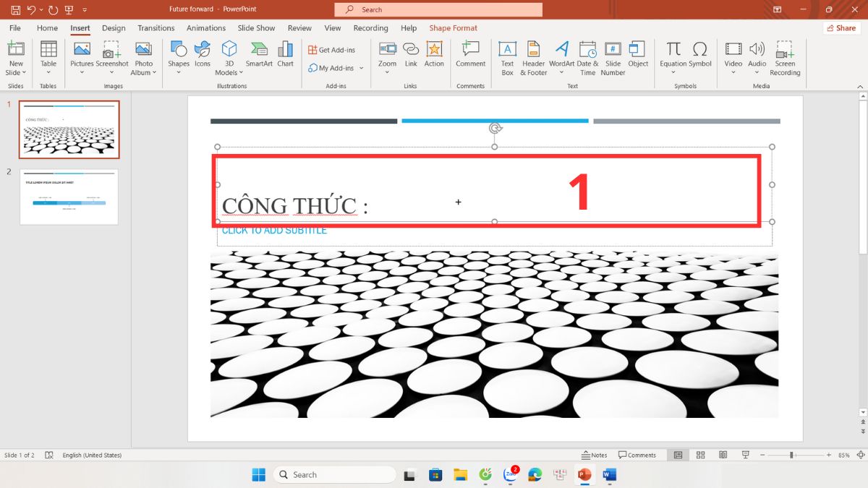Open the Shape Format tab
This screenshot has height=488, width=868.
click(x=454, y=28)
